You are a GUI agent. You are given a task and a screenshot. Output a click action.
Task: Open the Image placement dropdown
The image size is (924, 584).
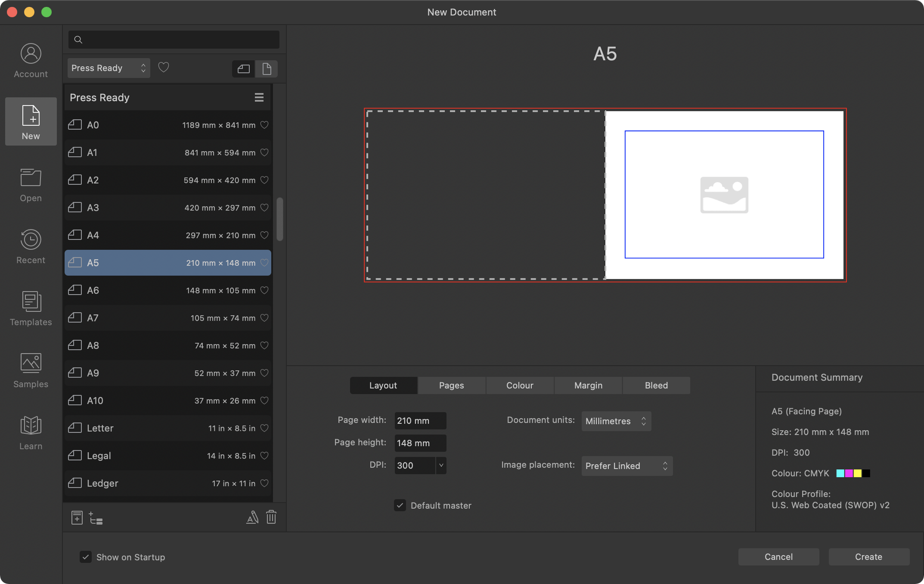pyautogui.click(x=626, y=466)
